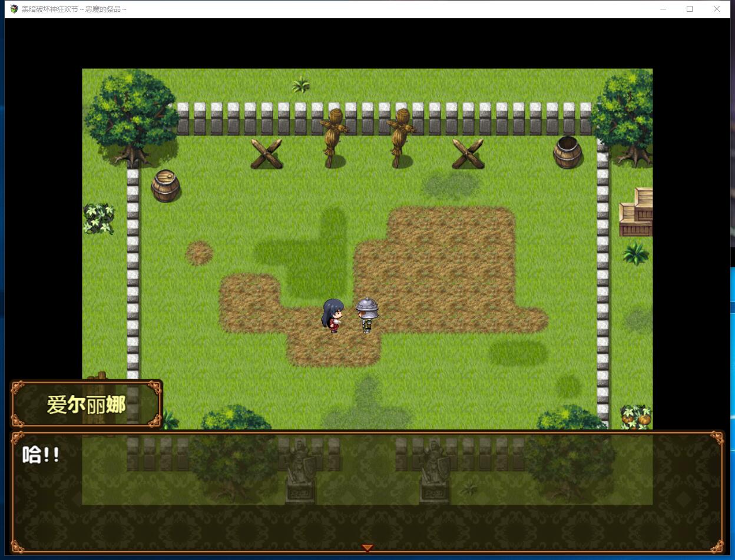
Task: Click the dialogue text 哈!!
Action: tap(41, 455)
